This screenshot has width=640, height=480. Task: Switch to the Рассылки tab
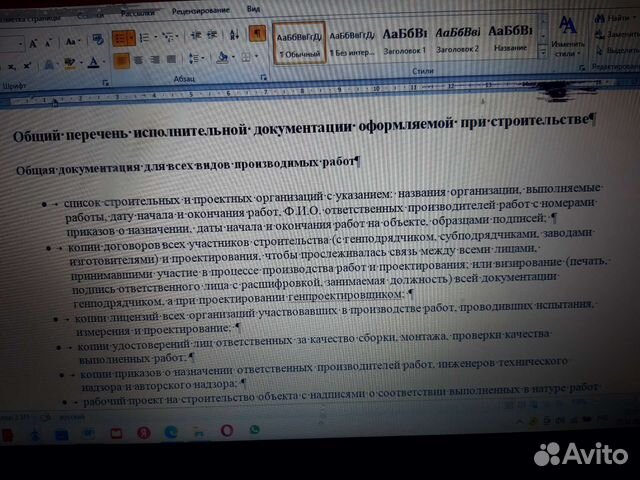tap(138, 13)
